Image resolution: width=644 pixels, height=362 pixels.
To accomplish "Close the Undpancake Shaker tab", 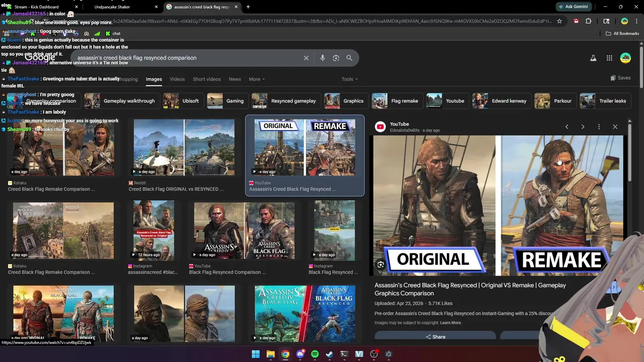I will (156, 7).
